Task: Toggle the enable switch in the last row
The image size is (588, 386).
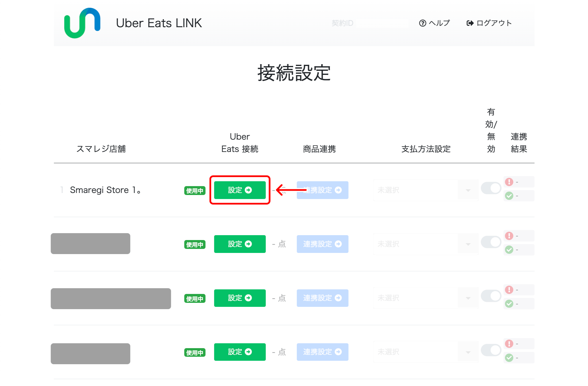Action: point(491,350)
